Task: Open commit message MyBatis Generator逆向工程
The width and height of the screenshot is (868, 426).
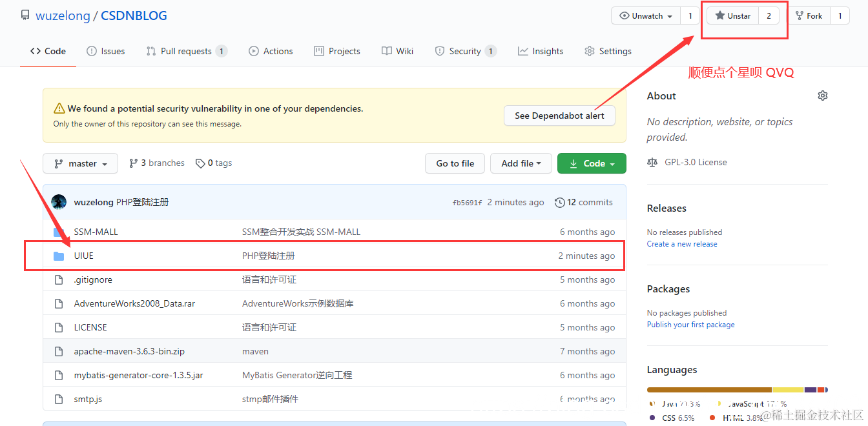Action: (297, 375)
